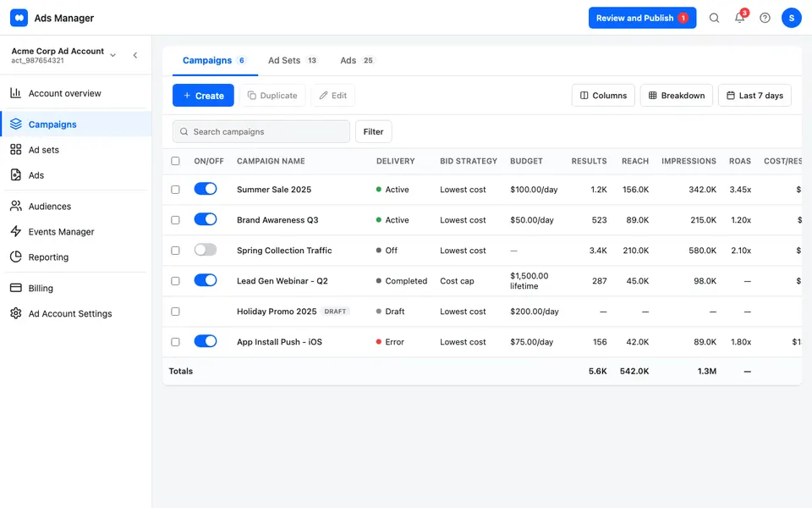Click the 580.0K impressions value

coord(702,251)
